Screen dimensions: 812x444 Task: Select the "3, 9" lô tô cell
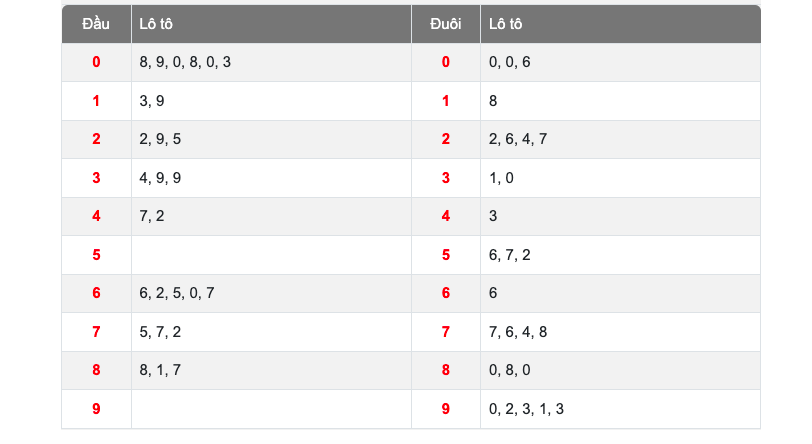click(151, 101)
